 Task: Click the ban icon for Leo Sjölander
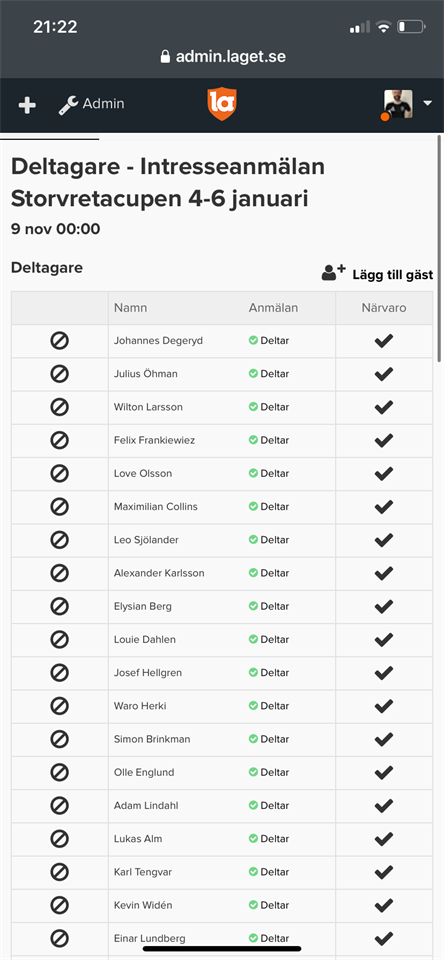(59, 540)
